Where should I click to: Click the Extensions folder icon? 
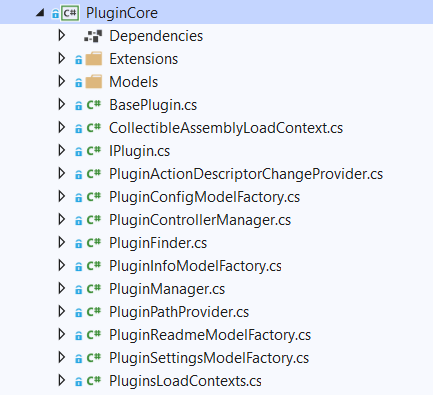(x=94, y=59)
